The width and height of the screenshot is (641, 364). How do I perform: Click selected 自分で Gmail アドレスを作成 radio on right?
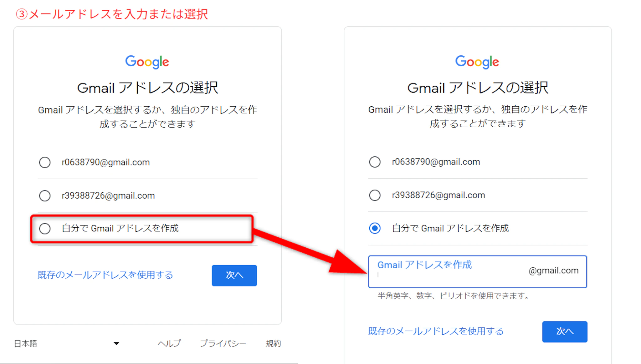click(x=375, y=228)
